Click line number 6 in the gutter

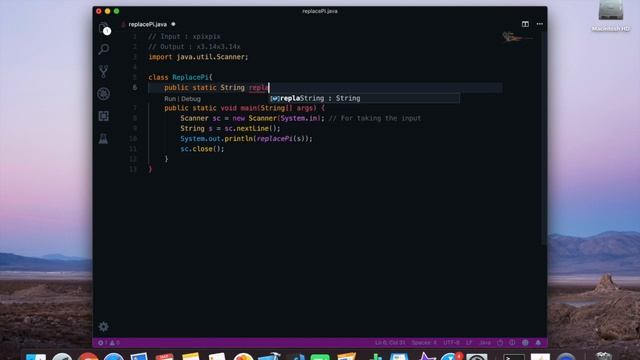pos(135,87)
